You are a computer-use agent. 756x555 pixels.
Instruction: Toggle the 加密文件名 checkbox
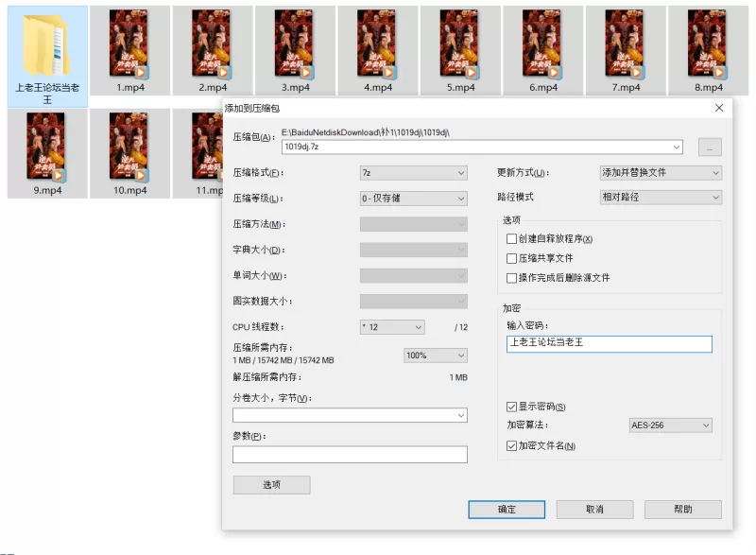click(512, 445)
